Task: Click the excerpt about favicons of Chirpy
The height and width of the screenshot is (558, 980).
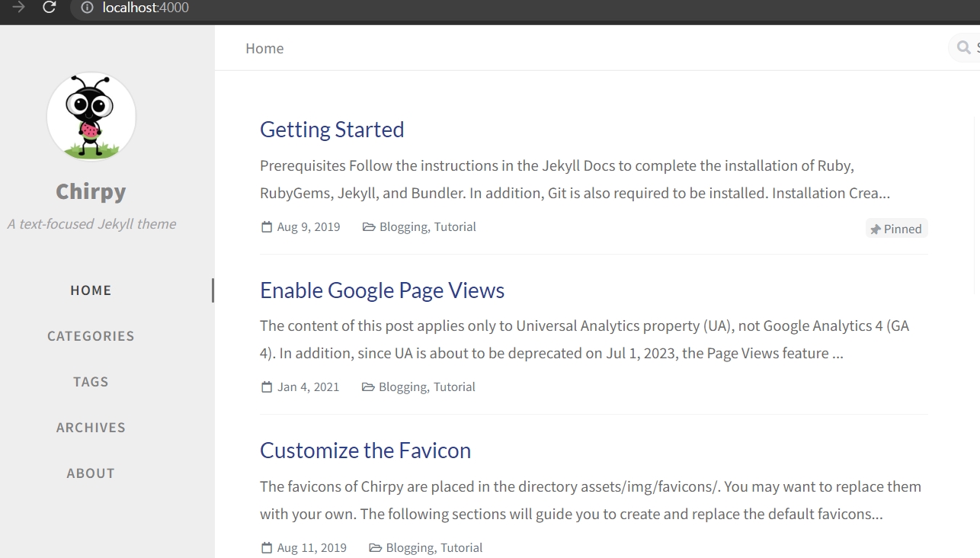Action: click(x=591, y=500)
